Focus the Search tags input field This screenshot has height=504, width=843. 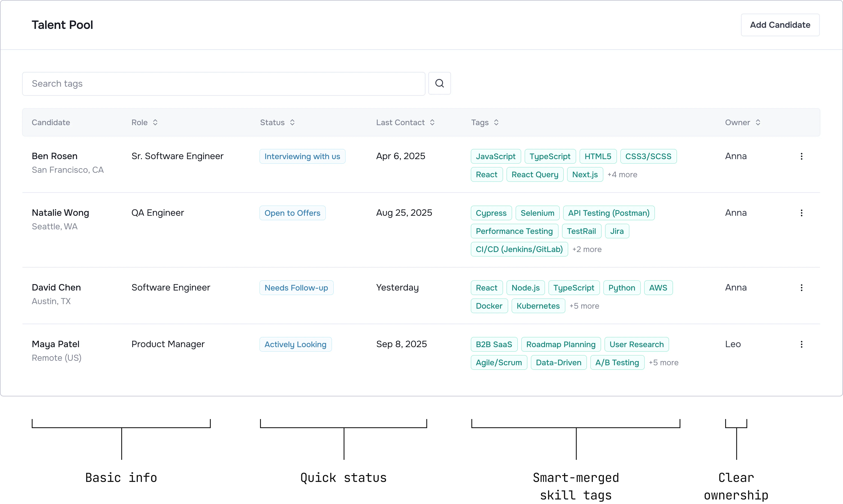(223, 84)
